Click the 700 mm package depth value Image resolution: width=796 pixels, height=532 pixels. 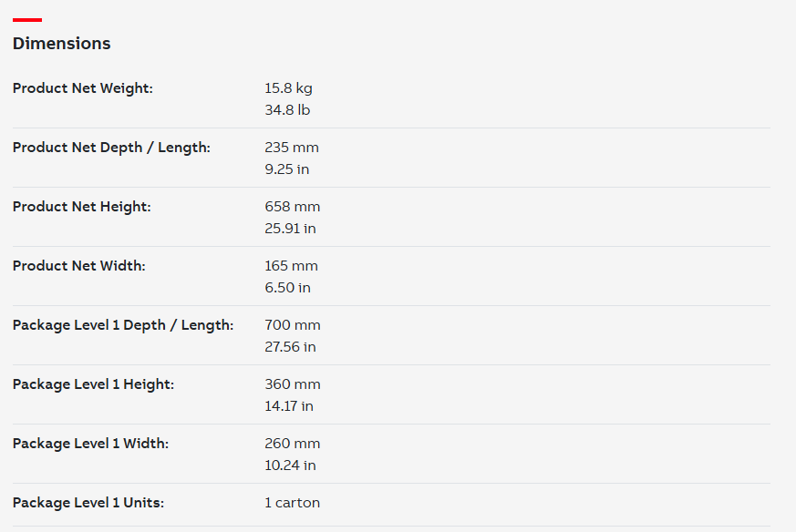coord(293,325)
